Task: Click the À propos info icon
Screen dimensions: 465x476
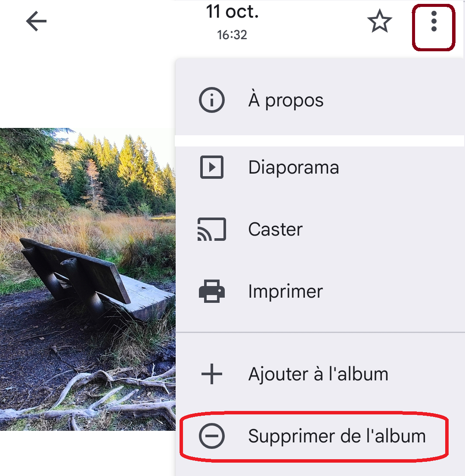Action: point(212,100)
